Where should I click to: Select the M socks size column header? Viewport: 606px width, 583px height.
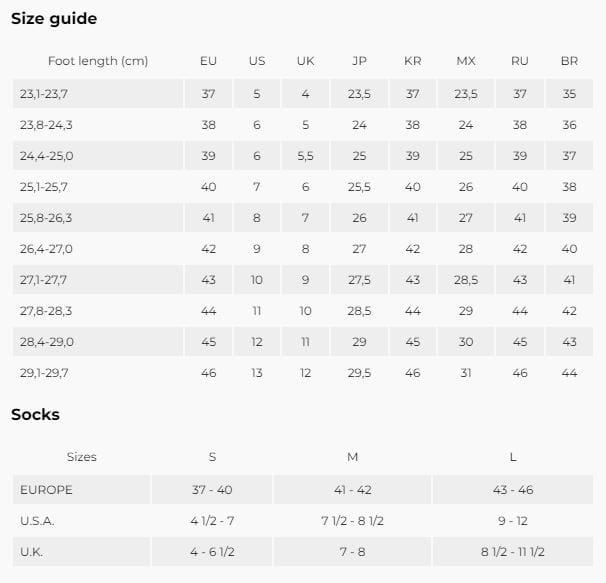click(x=352, y=457)
